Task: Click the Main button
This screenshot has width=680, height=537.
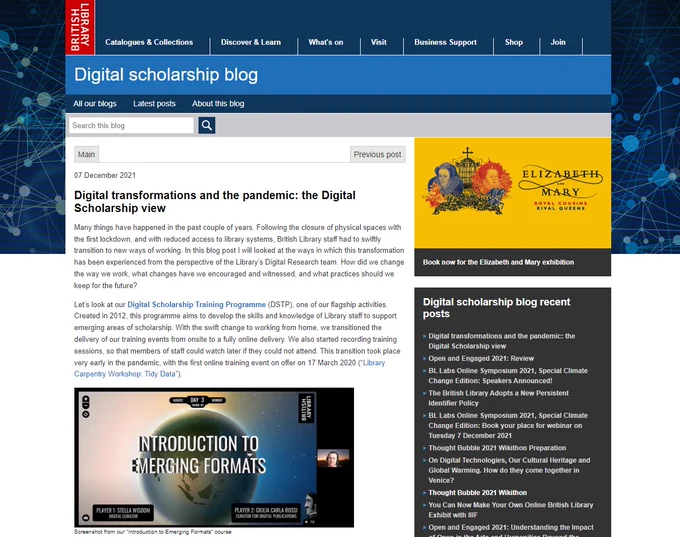Action: [86, 154]
